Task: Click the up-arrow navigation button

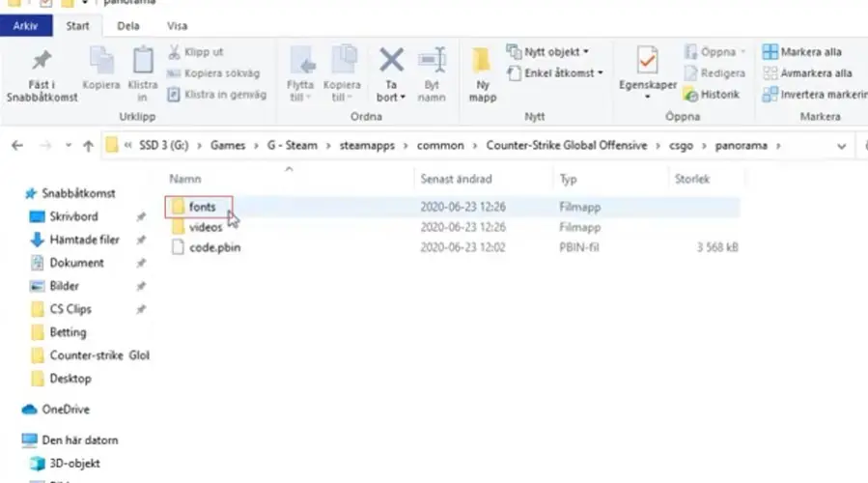Action: point(88,147)
